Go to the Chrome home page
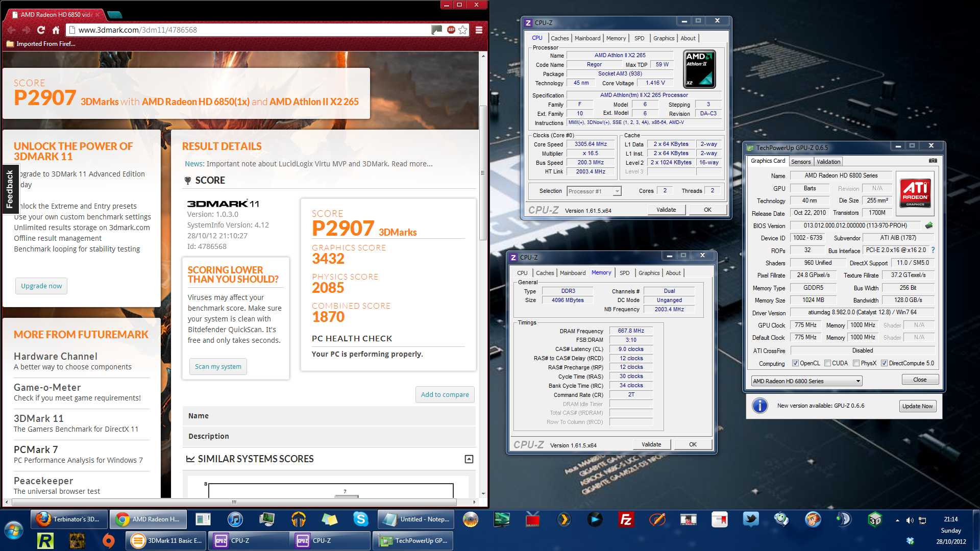This screenshot has height=551, width=980. pos(56,30)
